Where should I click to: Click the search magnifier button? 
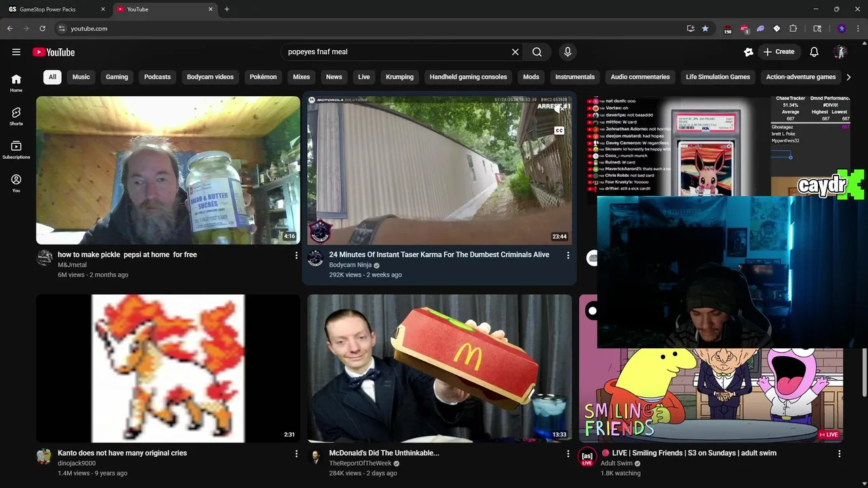click(x=537, y=52)
